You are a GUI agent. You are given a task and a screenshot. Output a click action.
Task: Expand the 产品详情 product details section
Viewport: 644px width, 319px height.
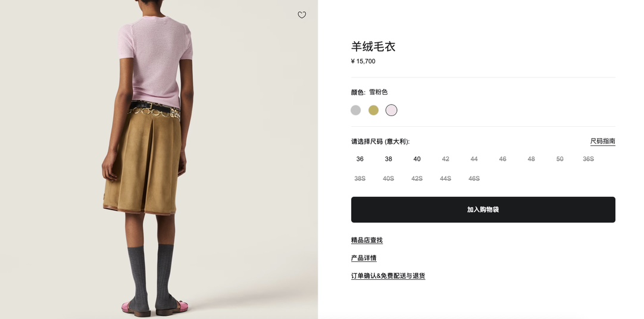pos(364,258)
